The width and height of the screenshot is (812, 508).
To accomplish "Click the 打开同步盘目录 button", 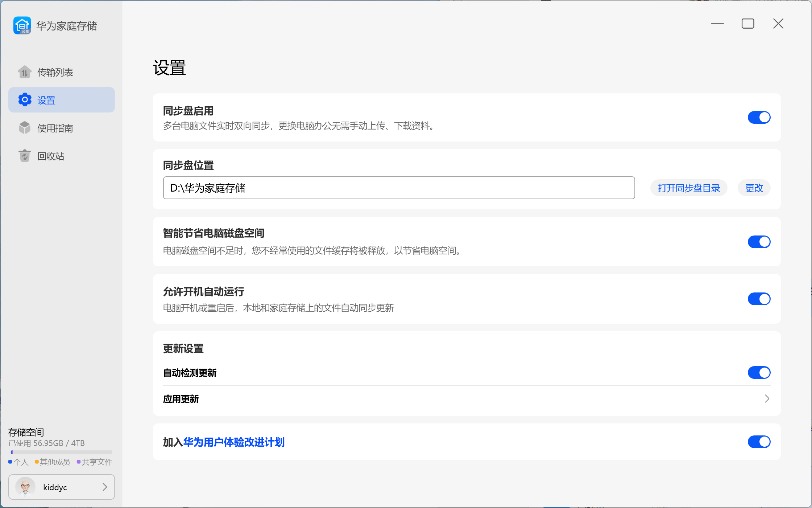I will pos(689,188).
